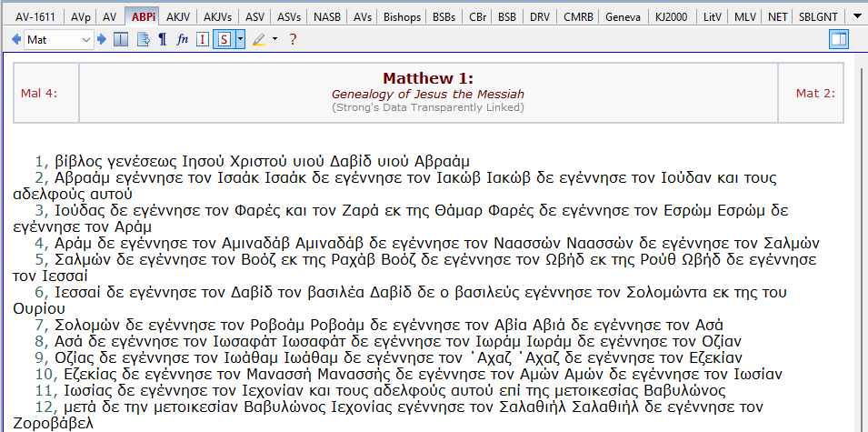
Task: Open the Strong's S button dropdown arrow
Action: 240,39
